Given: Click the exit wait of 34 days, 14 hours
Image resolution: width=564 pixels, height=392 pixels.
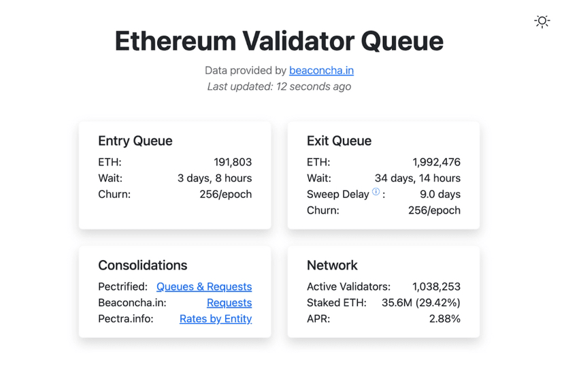Looking at the screenshot, I should pyautogui.click(x=417, y=178).
